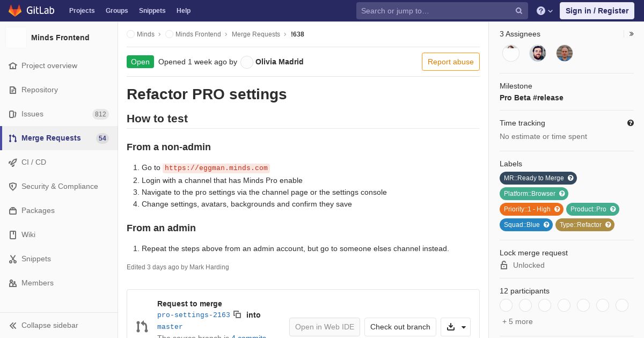Click the Open in Web IDE button
The image size is (644, 338).
(325, 327)
